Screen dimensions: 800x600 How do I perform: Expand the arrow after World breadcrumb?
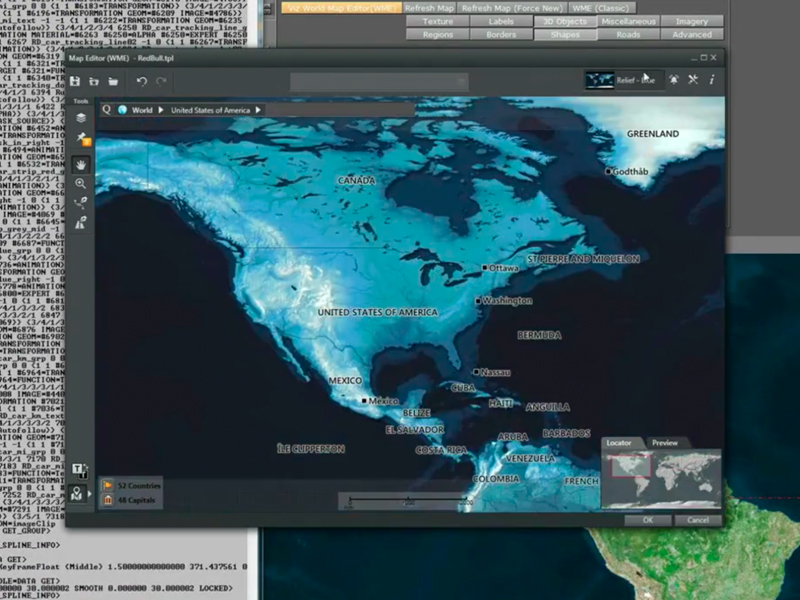[x=161, y=110]
